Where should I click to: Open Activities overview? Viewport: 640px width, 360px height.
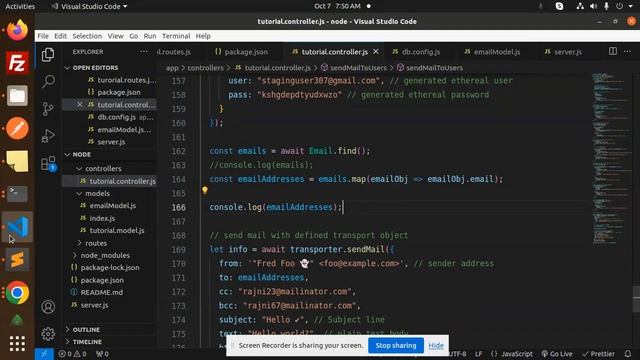[20, 6]
